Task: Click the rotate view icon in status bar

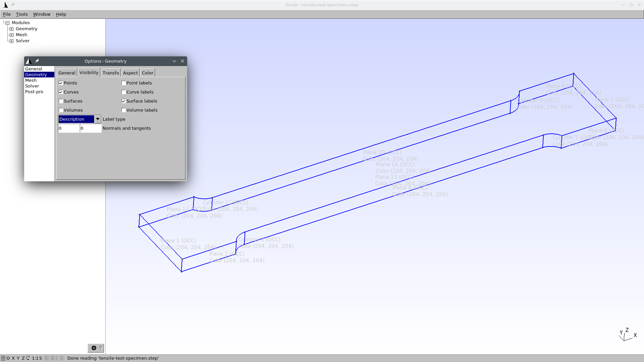Action: tap(28, 358)
